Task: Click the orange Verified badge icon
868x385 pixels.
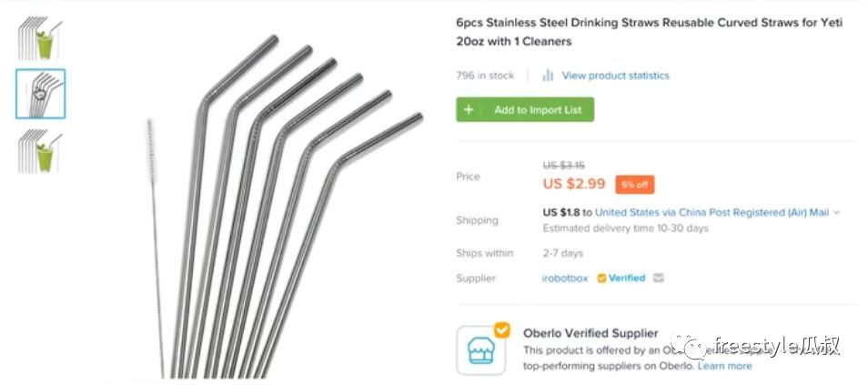Action: pyautogui.click(x=601, y=279)
